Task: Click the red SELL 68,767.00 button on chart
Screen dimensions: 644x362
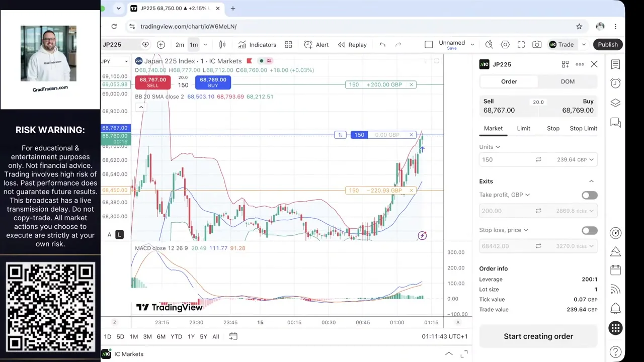Action: (x=152, y=82)
